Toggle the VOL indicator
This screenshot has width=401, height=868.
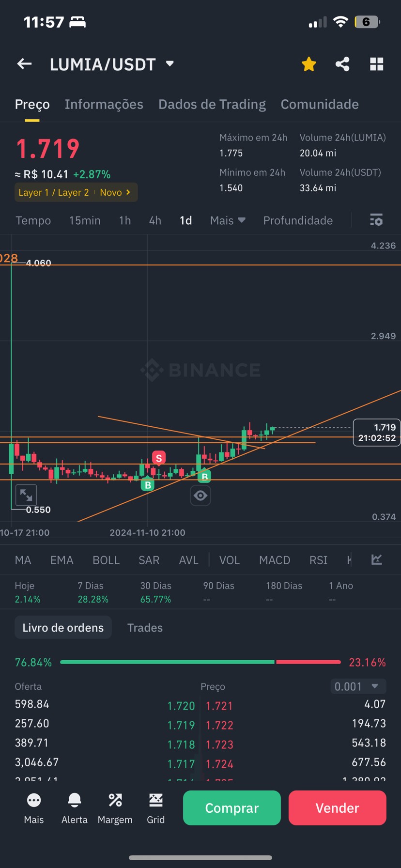tap(230, 560)
